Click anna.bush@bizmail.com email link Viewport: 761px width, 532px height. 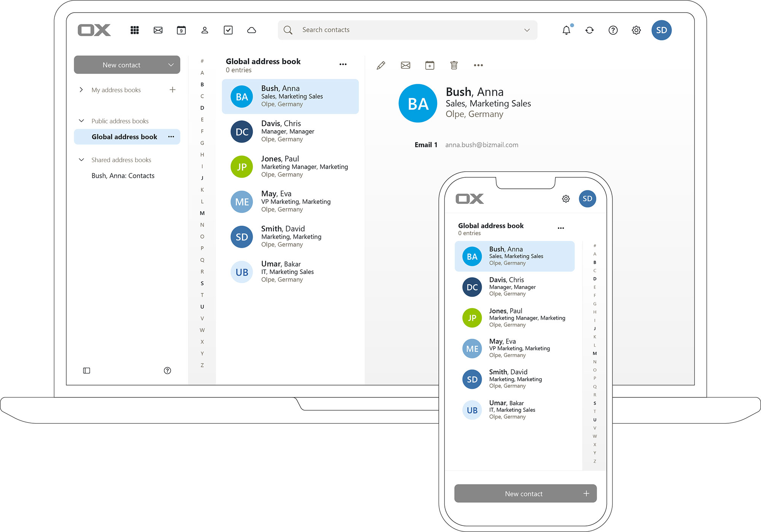pos(482,145)
